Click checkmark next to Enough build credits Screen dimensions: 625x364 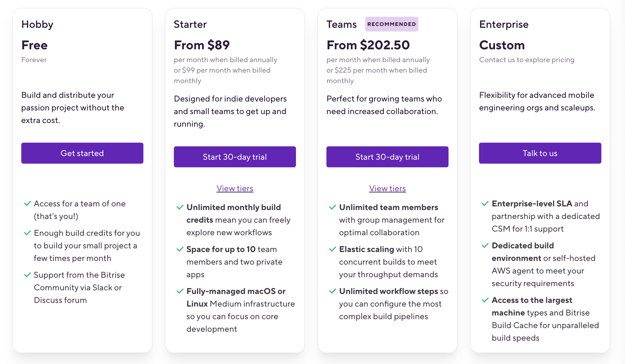coord(27,233)
